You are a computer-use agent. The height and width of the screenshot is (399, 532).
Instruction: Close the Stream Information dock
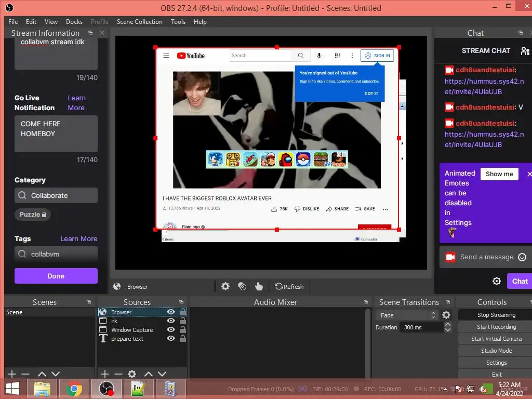point(102,33)
